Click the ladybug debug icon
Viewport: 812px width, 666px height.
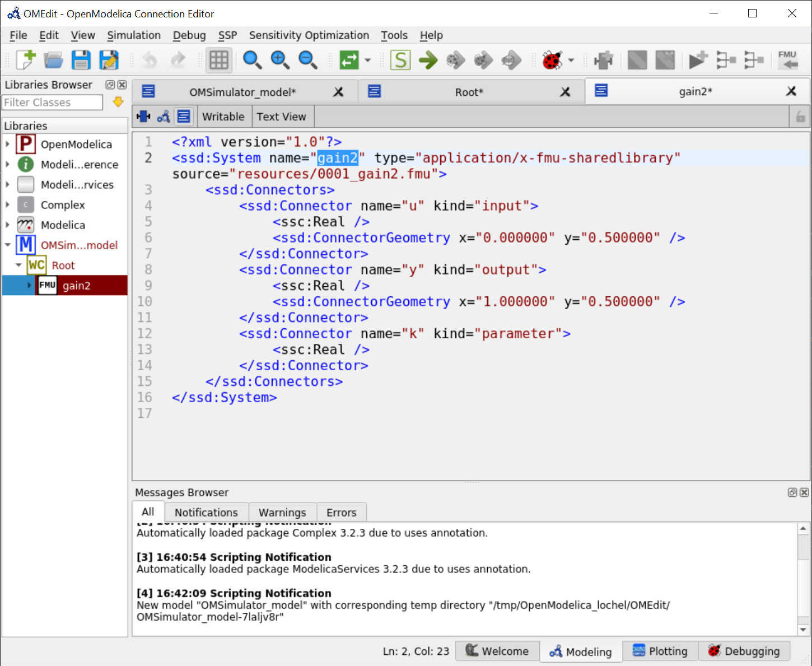coord(552,60)
